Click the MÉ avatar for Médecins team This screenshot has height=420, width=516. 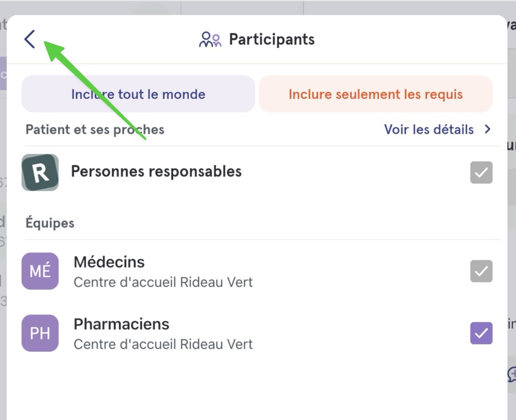[x=40, y=271]
